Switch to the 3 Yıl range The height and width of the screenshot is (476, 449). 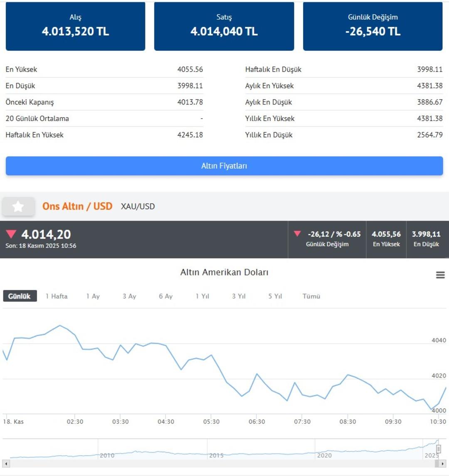point(239,296)
